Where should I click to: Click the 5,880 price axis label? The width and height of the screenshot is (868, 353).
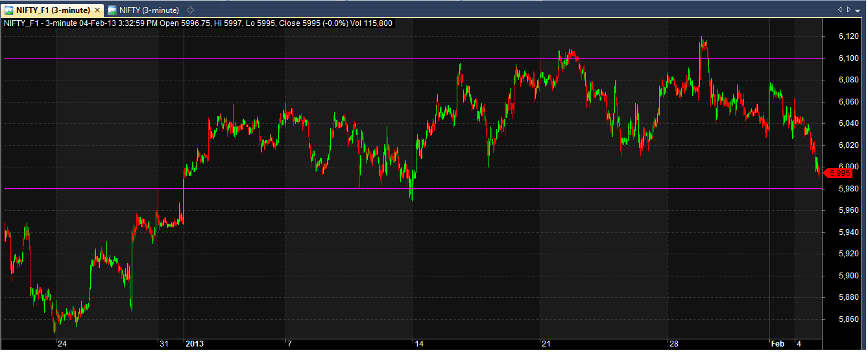tap(849, 297)
